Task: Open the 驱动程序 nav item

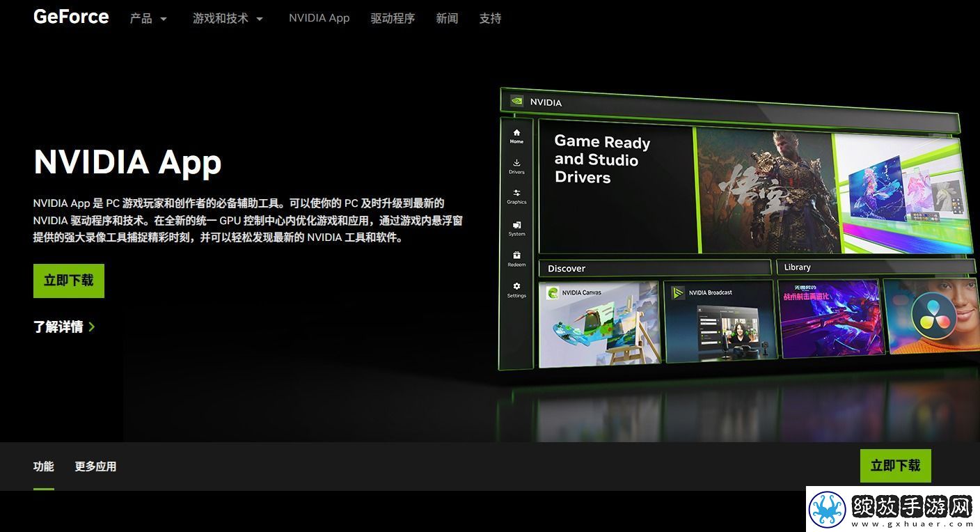Action: (x=393, y=19)
